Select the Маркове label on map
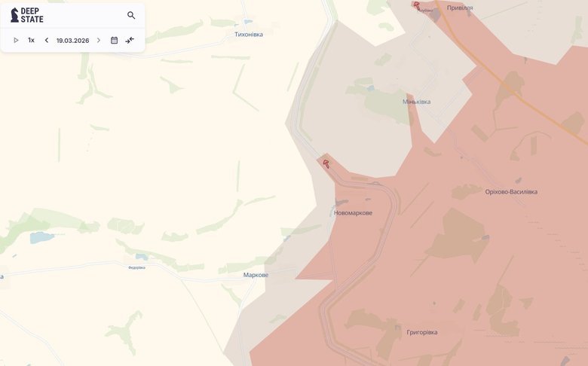The height and width of the screenshot is (366, 588). pyautogui.click(x=256, y=275)
